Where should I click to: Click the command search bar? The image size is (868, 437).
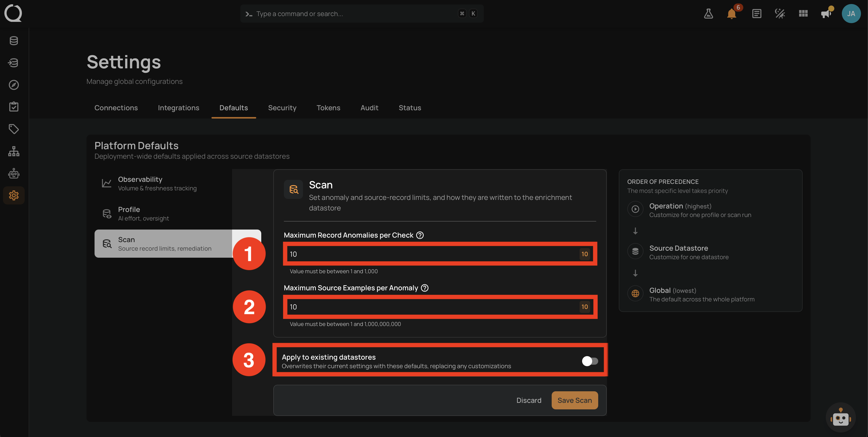(362, 14)
